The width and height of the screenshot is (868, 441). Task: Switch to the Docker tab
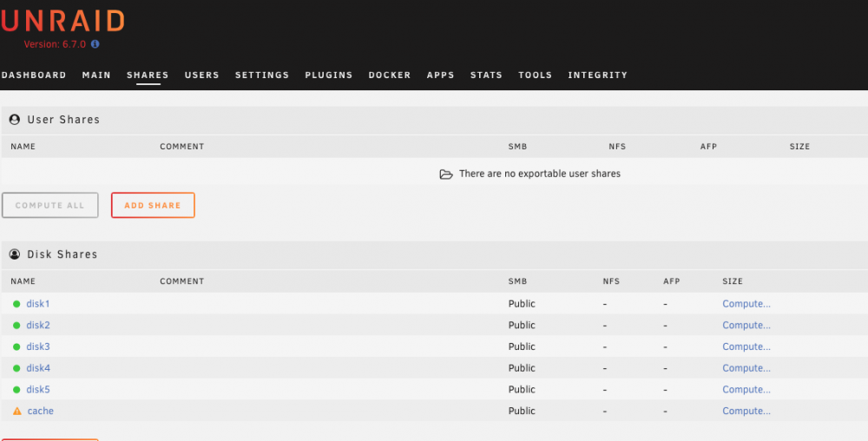[390, 75]
